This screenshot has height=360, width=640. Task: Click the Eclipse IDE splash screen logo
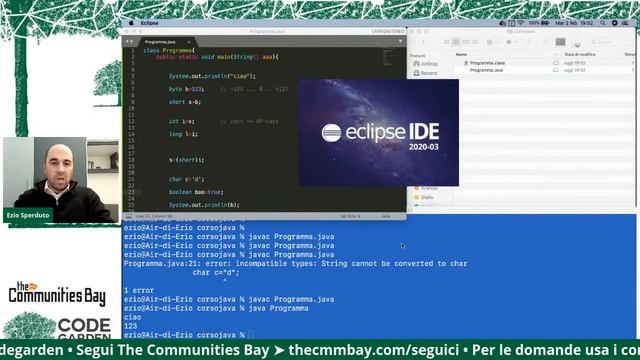click(379, 133)
